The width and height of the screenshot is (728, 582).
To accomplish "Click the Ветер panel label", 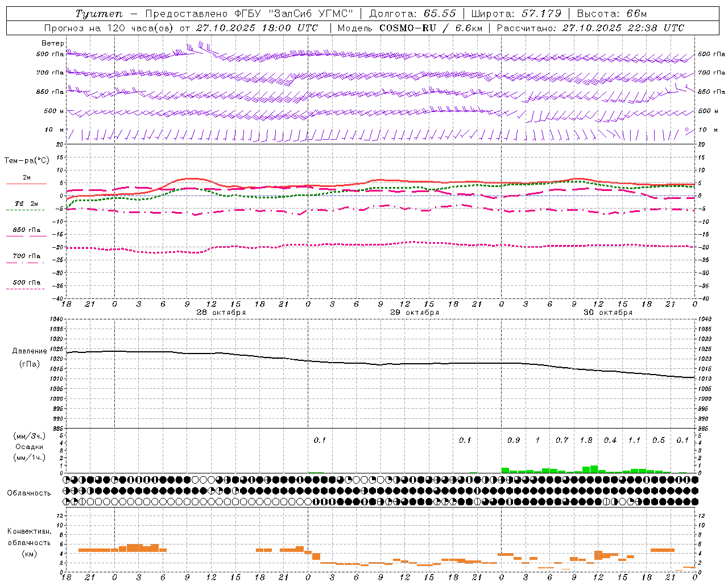I will click(x=53, y=43).
